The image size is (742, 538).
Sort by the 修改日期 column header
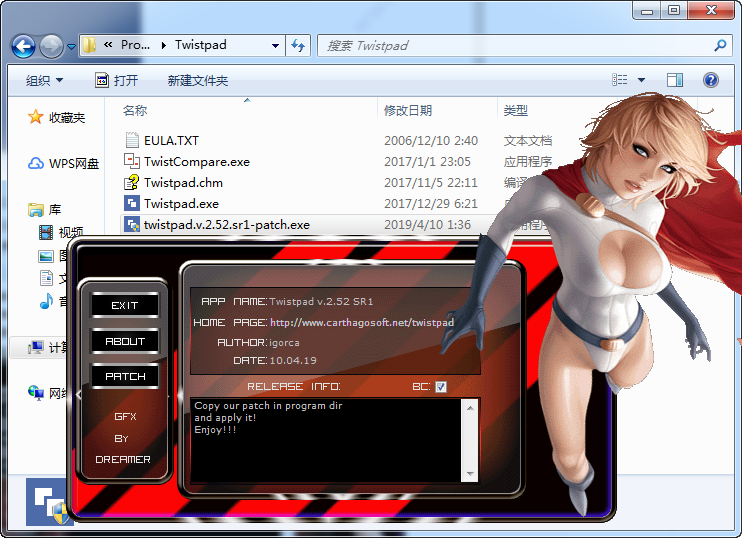(408, 110)
